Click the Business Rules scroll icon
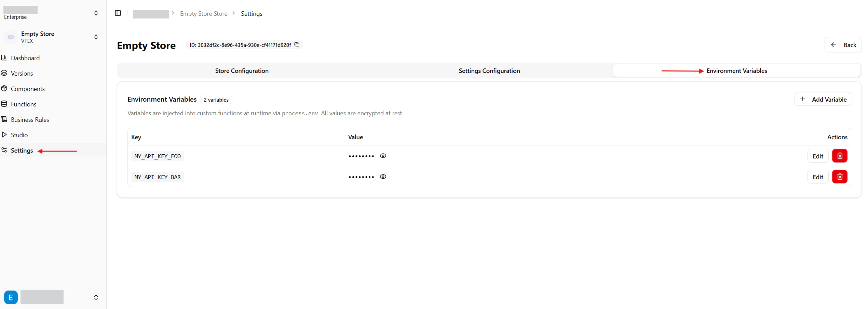 pyautogui.click(x=4, y=119)
